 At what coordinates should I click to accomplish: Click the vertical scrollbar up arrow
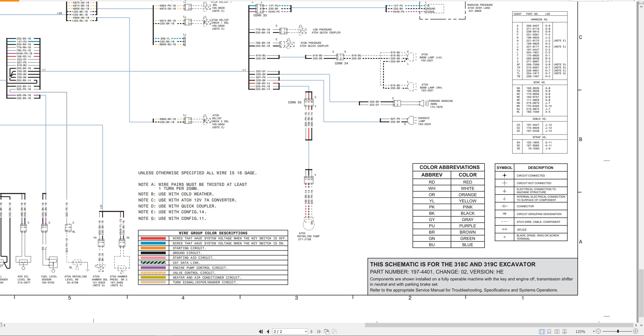(x=641, y=7)
